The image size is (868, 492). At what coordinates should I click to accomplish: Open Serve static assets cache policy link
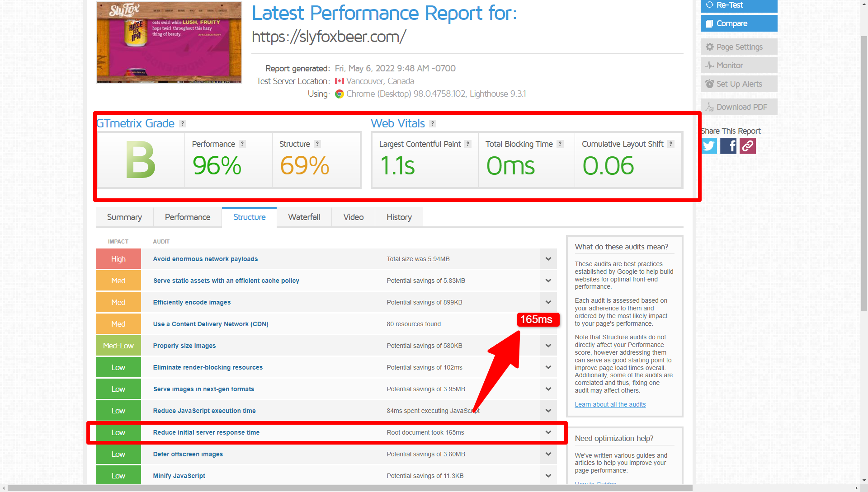coord(226,281)
